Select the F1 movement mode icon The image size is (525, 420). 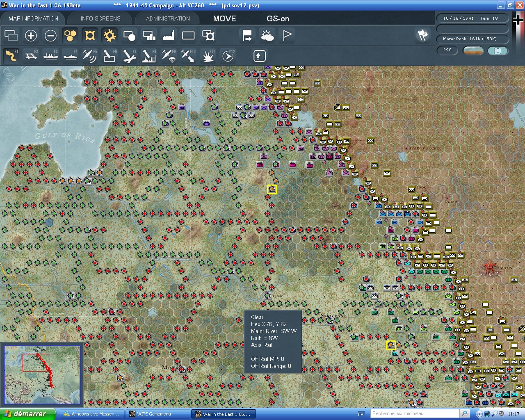[11, 55]
